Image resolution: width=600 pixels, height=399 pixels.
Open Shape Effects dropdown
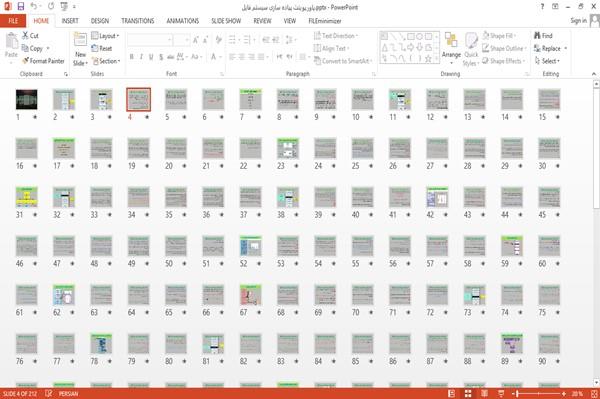pyautogui.click(x=504, y=61)
